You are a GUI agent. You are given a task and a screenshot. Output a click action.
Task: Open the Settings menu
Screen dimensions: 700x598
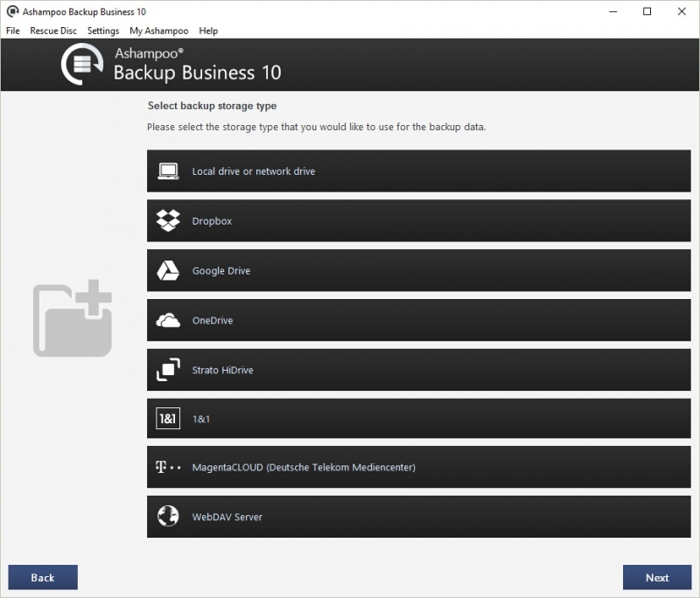[103, 31]
